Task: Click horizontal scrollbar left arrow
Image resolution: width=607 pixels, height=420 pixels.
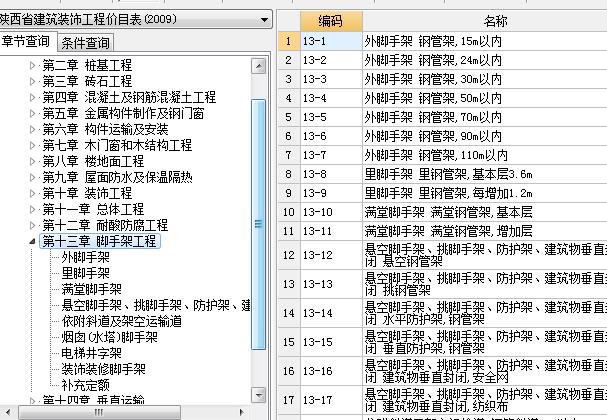Action: tap(8, 412)
